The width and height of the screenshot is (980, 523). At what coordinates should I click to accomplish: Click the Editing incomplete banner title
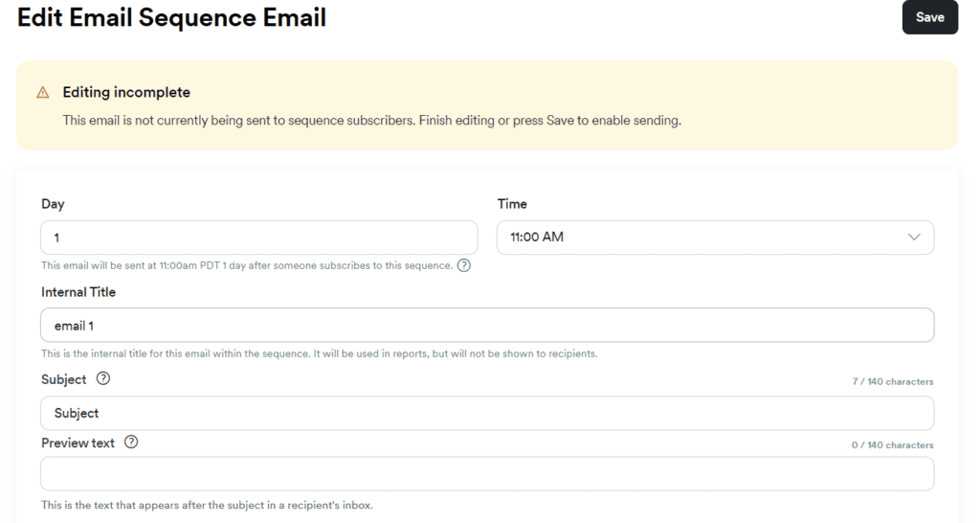pyautogui.click(x=126, y=93)
